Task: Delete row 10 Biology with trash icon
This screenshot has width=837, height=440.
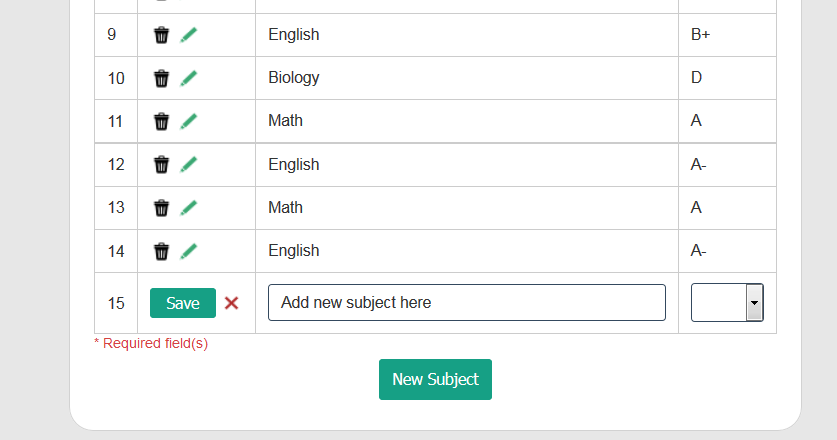Action: pos(161,78)
